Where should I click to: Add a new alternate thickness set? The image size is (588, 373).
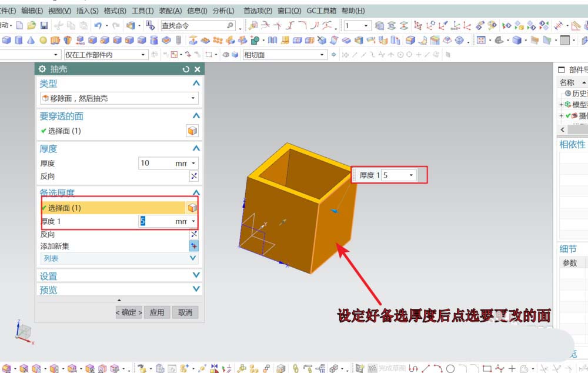click(194, 246)
